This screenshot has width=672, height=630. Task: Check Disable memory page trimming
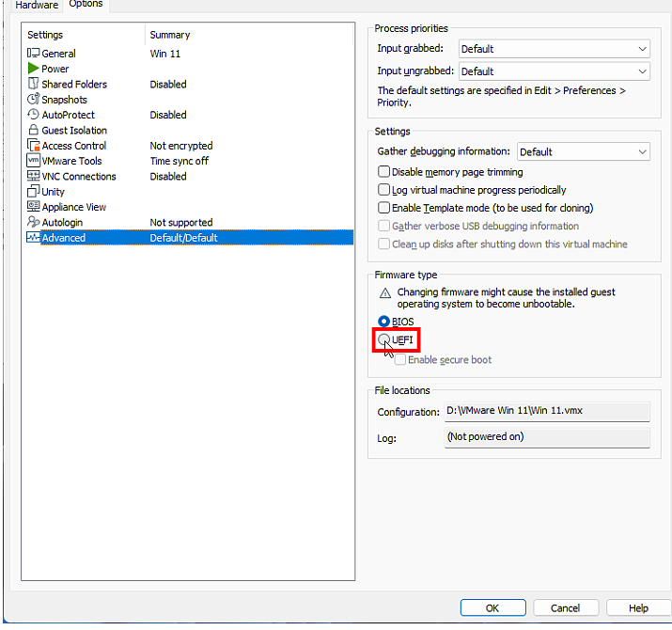[383, 171]
